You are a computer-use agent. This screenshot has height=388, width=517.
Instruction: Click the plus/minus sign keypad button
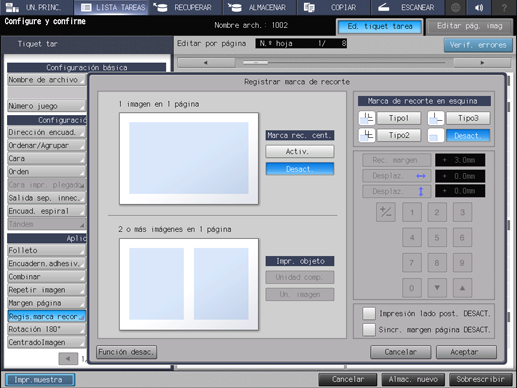386,212
